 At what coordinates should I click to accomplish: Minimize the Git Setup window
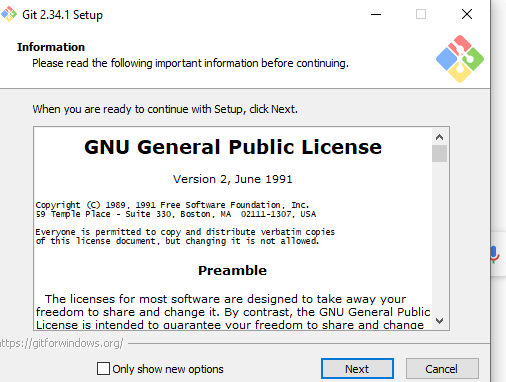(x=376, y=14)
